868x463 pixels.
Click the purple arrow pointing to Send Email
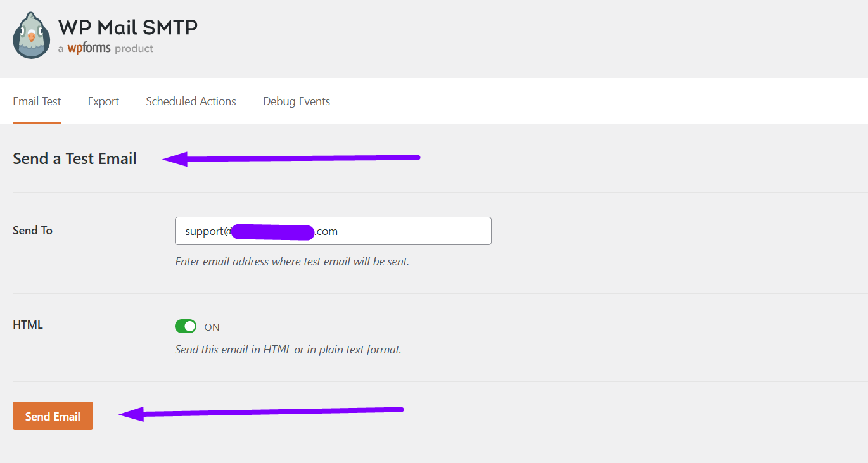(x=261, y=413)
